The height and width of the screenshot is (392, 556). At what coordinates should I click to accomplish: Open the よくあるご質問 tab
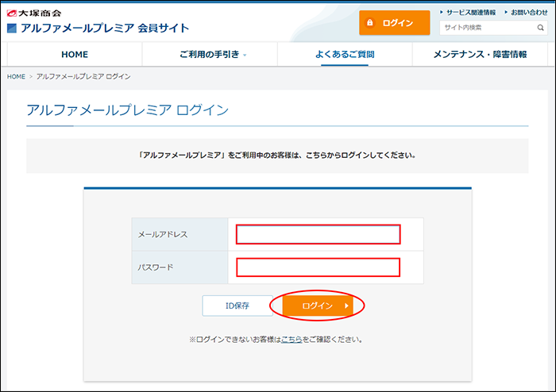(x=345, y=54)
